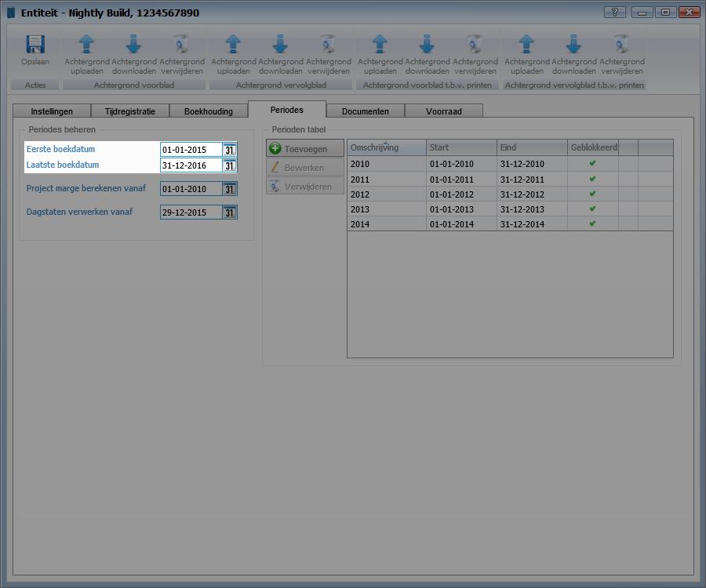
Task: Open the calendar picker for Eerste boekdatum
Action: coord(229,150)
